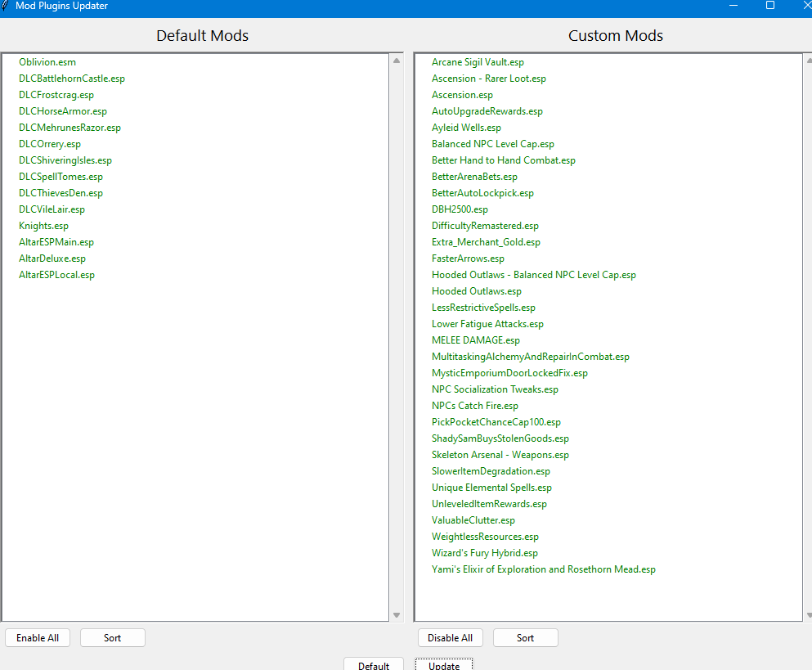Select DLCFrostcrag.esp

click(56, 96)
